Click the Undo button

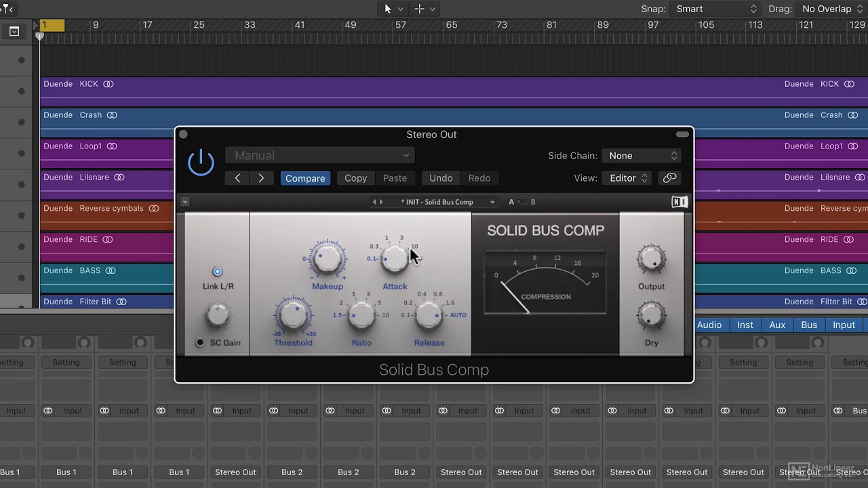pos(441,178)
